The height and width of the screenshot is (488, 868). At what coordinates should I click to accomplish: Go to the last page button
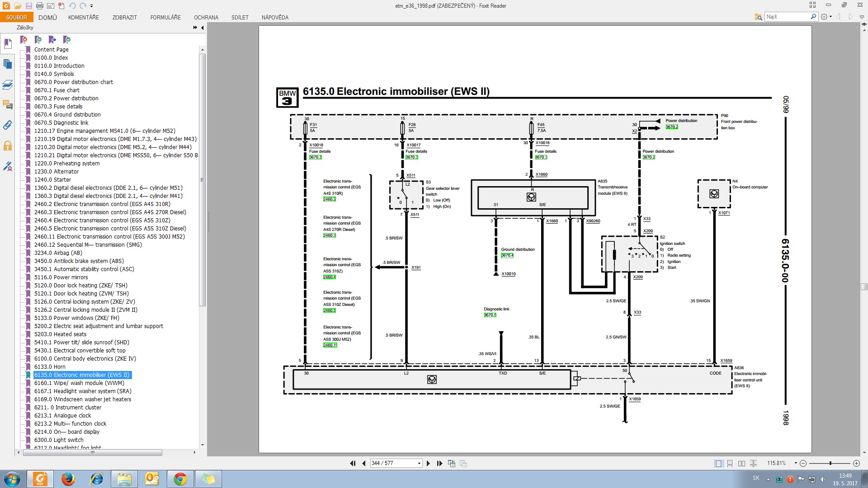coord(439,463)
